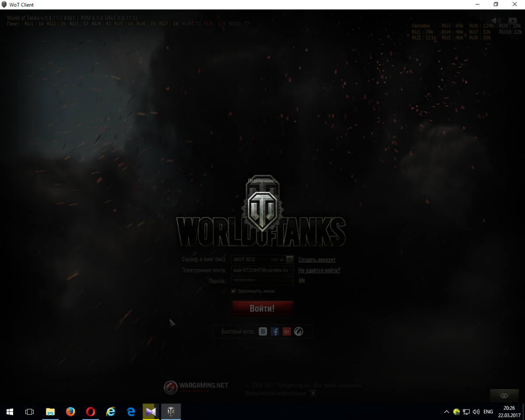This screenshot has height=420, width=525.
Task: Click the ping value RU10: 77
Action: pos(239,24)
